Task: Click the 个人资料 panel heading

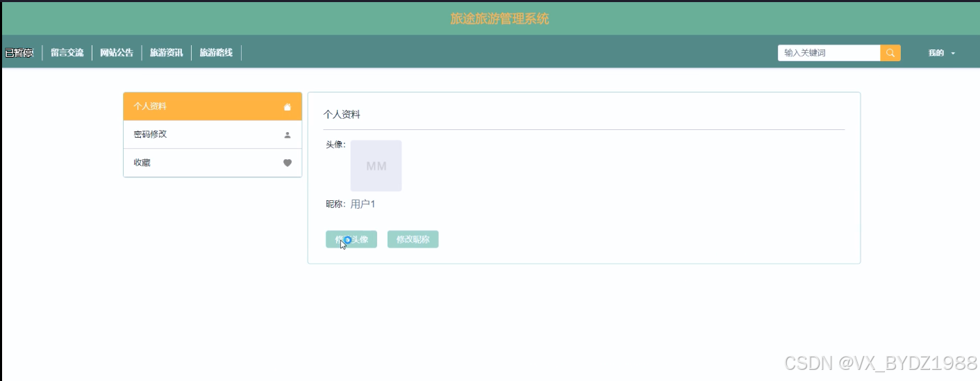Action: tap(342, 115)
